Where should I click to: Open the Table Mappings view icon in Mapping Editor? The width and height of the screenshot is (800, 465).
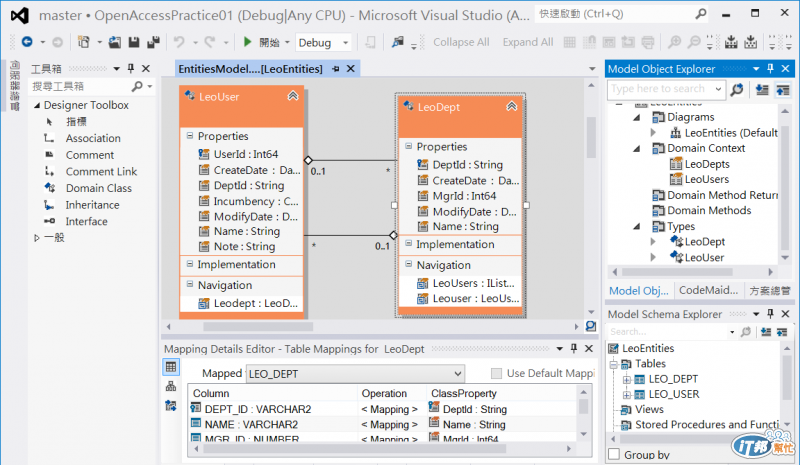(171, 366)
